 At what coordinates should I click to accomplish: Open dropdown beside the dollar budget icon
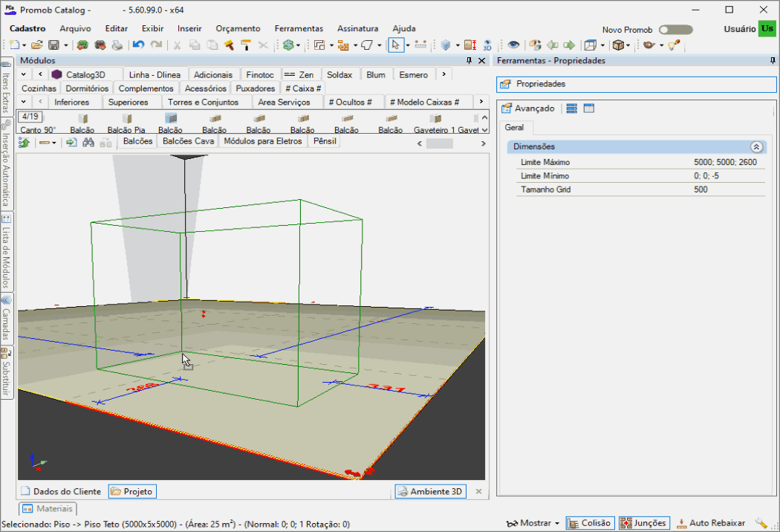tap(298, 46)
